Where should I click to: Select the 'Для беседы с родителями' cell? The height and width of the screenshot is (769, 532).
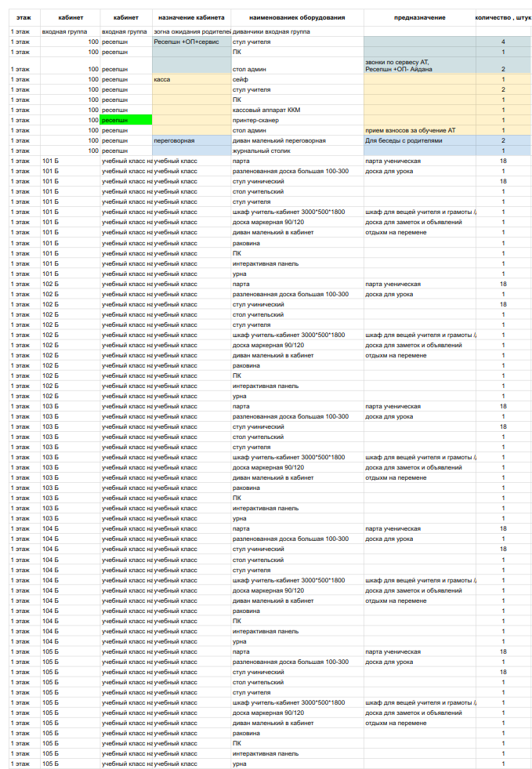point(420,141)
